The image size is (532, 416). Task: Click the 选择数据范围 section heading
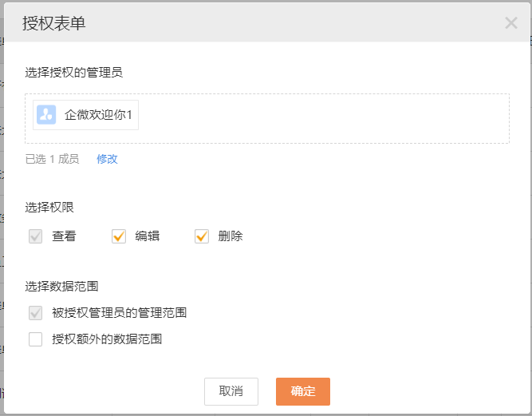point(61,285)
